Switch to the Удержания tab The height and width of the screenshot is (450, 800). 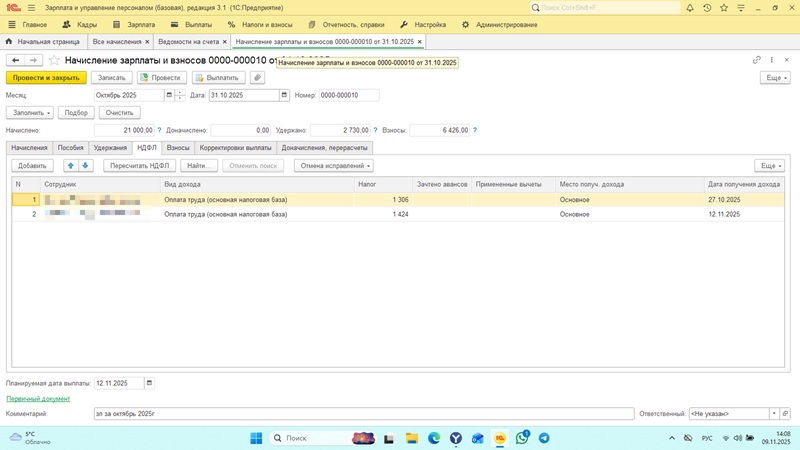pyautogui.click(x=110, y=148)
